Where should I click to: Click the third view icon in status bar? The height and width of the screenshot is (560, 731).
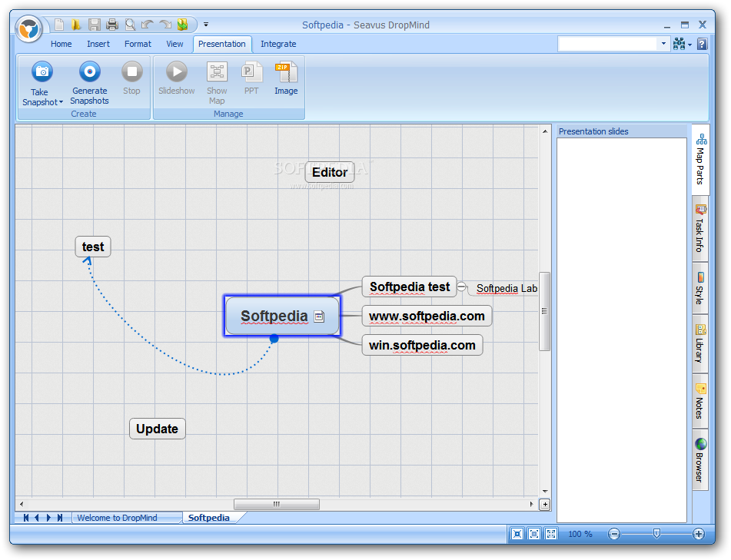pyautogui.click(x=550, y=534)
